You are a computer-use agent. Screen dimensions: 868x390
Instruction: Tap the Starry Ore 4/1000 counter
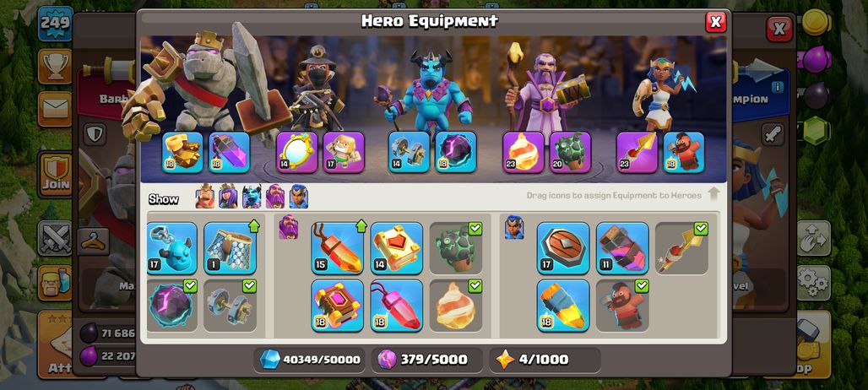coord(545,360)
